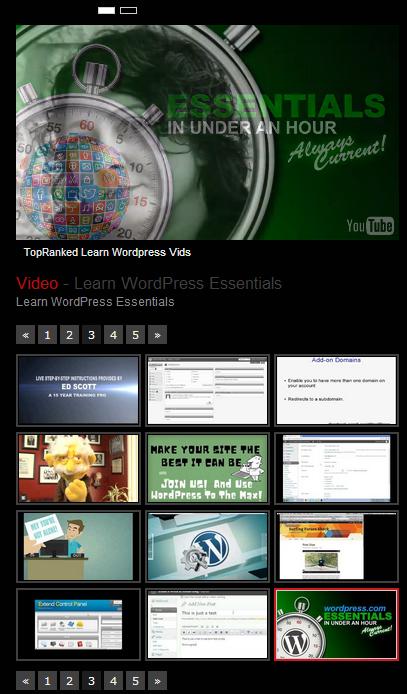This screenshot has width=407, height=694.
Task: Go to page 2 in bottom pagination
Action: (x=69, y=681)
